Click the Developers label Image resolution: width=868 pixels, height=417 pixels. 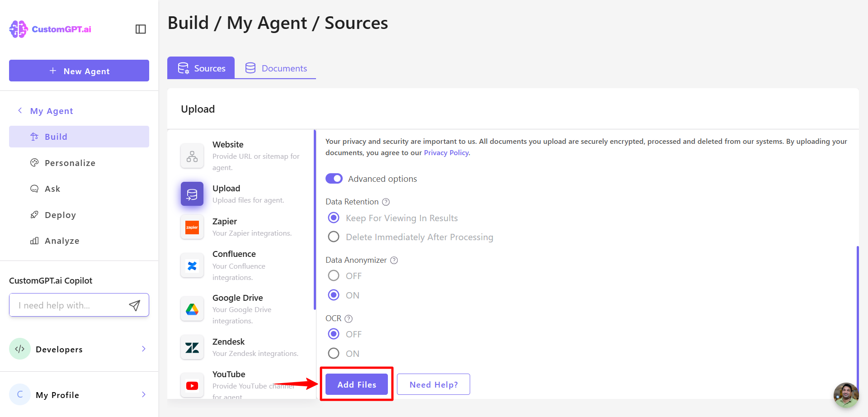pos(59,349)
